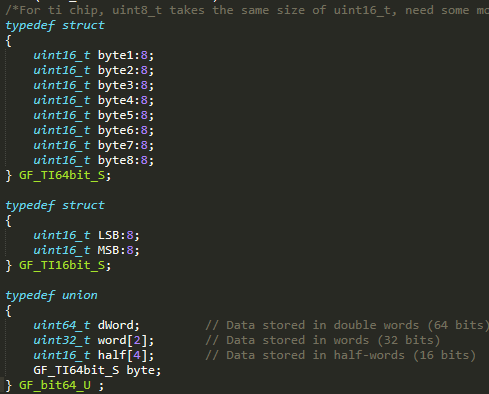Click the ti chip comment line
489x394 pixels.
tap(247, 10)
